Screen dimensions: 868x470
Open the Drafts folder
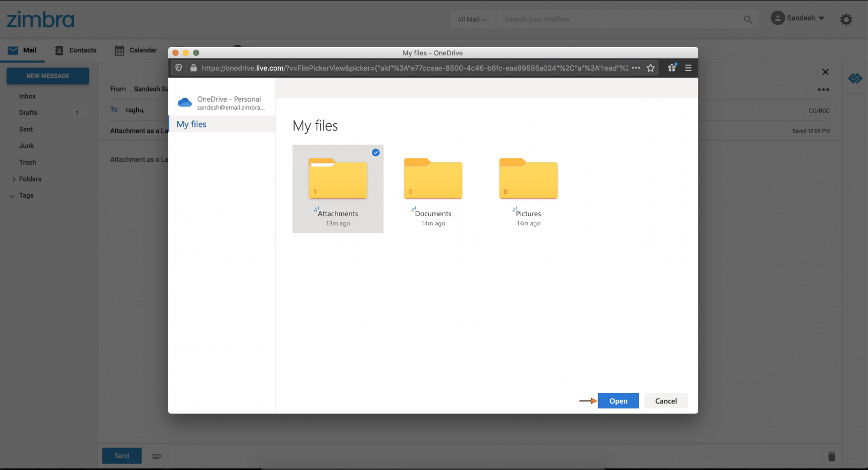tap(28, 113)
